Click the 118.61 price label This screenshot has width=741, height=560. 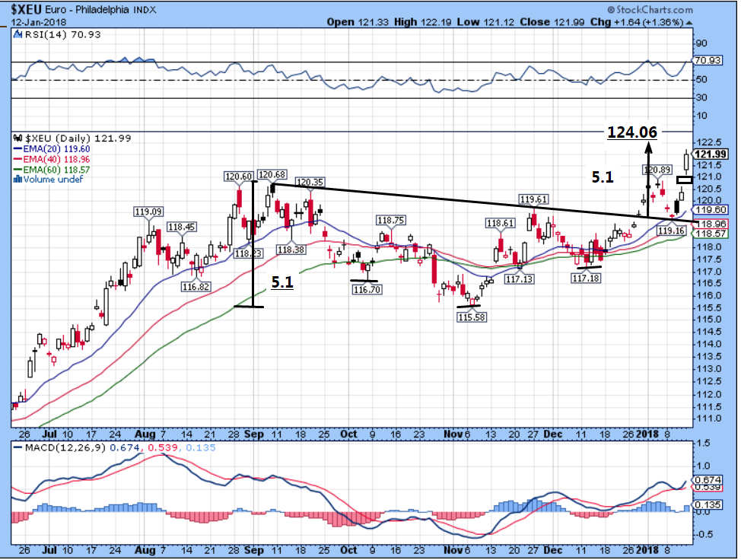coord(500,223)
